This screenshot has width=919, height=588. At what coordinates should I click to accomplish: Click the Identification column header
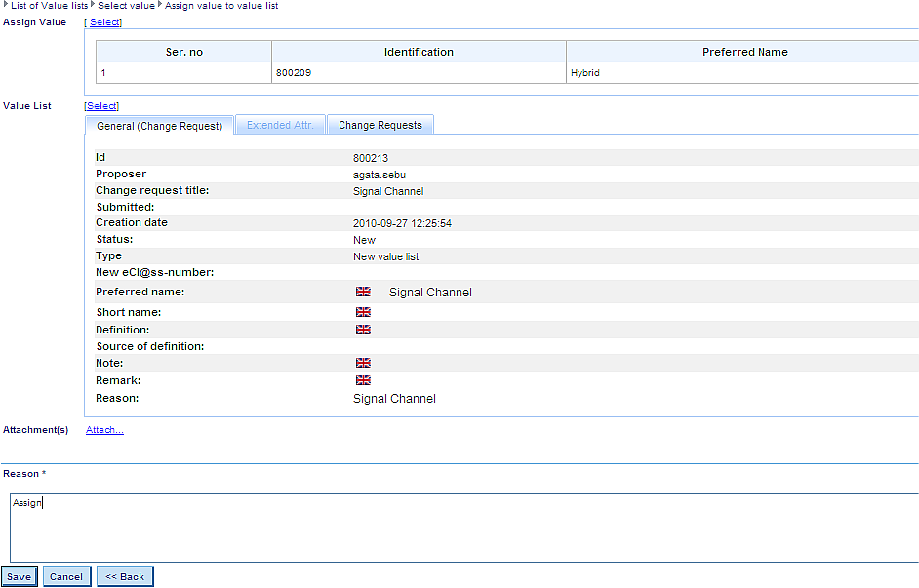[x=419, y=52]
